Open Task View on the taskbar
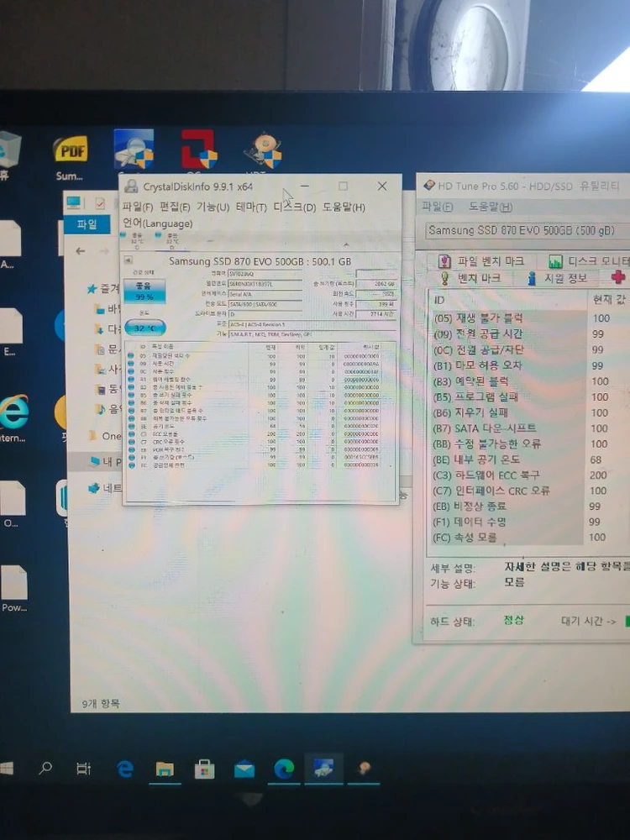Screen dimensions: 630x840 (83, 769)
